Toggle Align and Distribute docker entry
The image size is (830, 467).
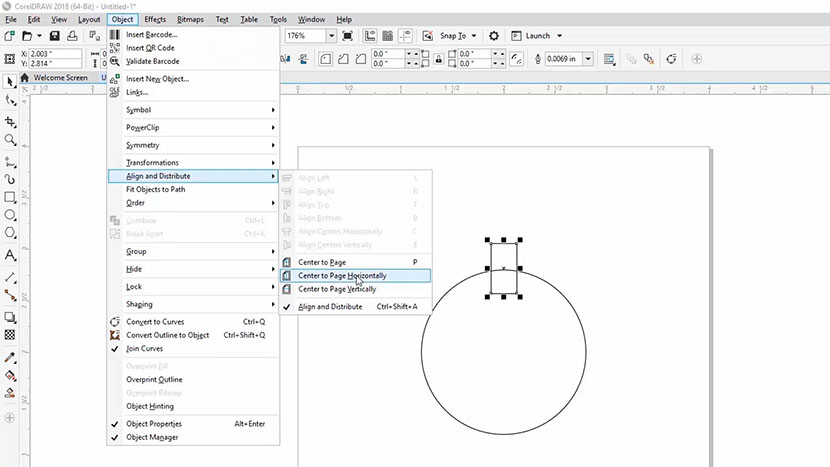[330, 307]
